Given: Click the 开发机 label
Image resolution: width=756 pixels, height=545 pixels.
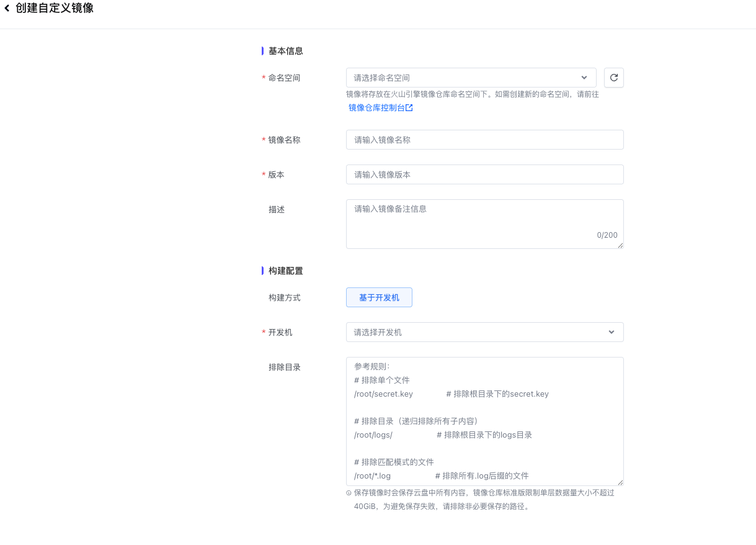Looking at the screenshot, I should pos(280,332).
